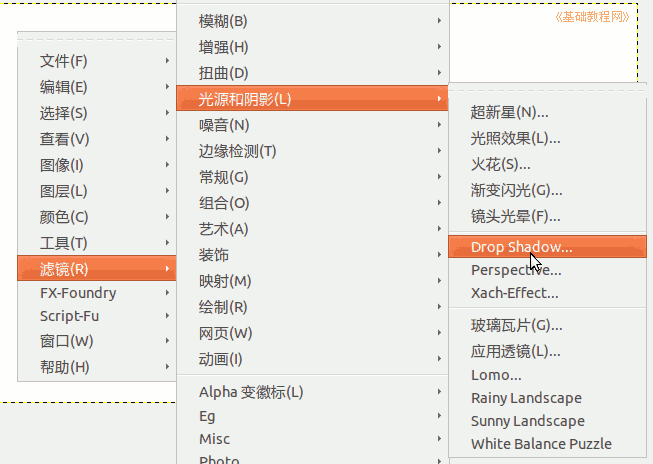Choose the 镜头光晕(F)... filter
The width and height of the screenshot is (653, 464).
point(547,216)
